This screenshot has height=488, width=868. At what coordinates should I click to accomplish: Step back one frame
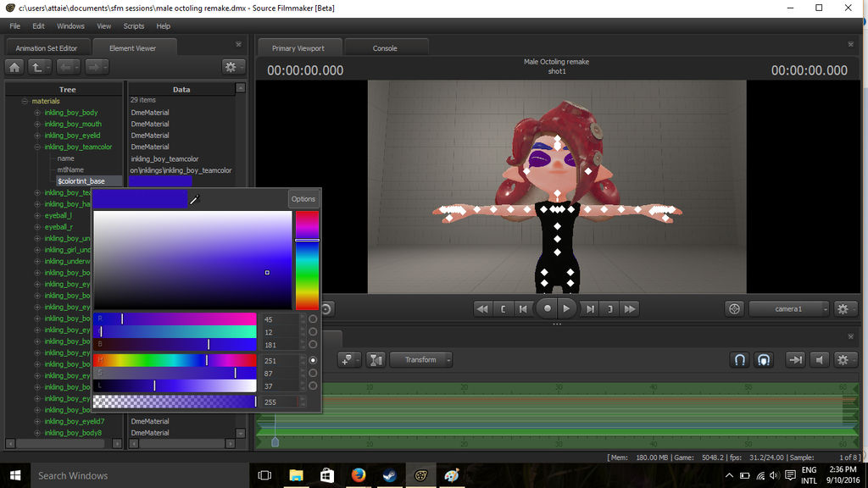click(522, 308)
